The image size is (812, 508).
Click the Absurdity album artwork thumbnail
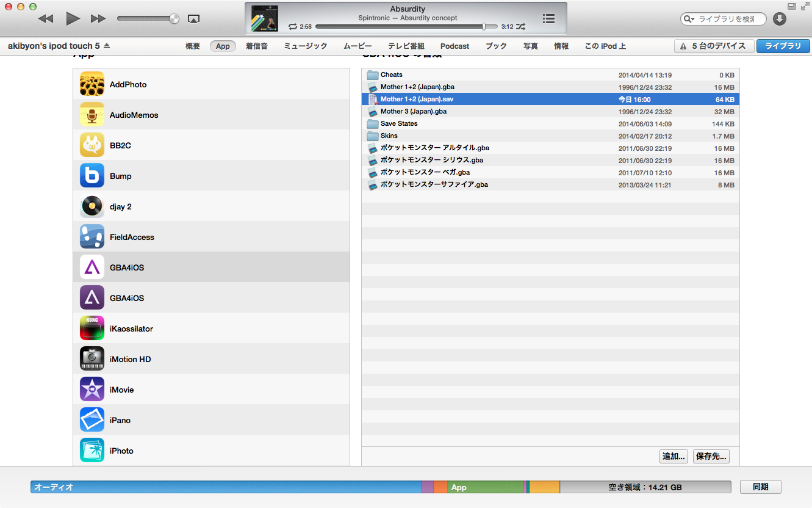(x=265, y=19)
